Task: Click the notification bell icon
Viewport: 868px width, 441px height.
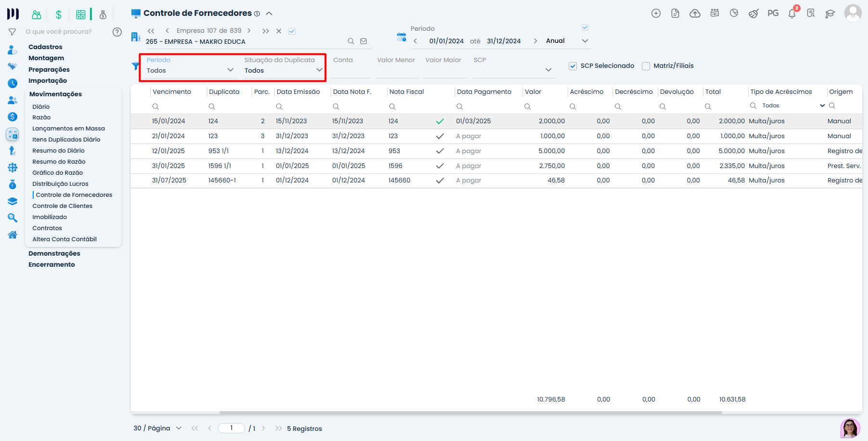Action: click(x=792, y=13)
